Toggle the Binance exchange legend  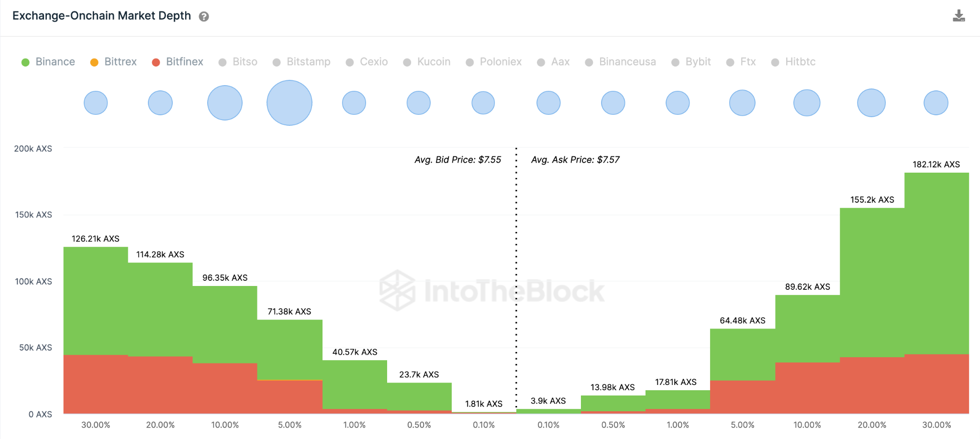[x=48, y=62]
